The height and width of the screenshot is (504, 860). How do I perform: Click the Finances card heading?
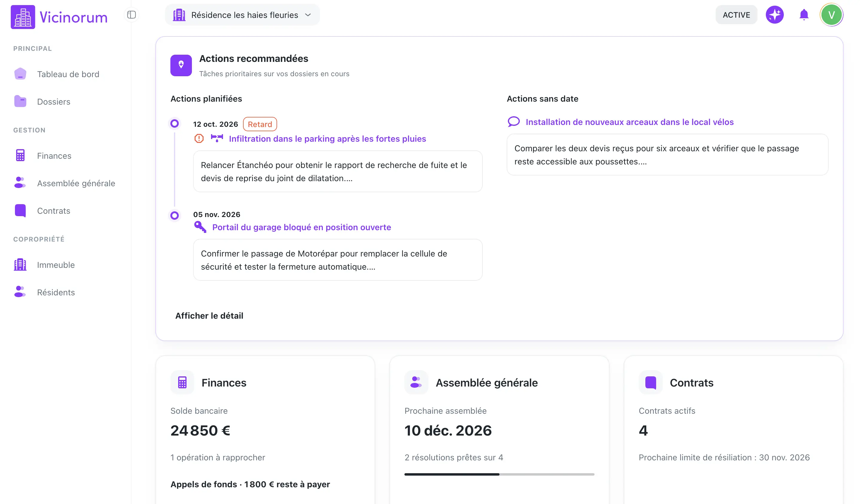click(x=224, y=383)
